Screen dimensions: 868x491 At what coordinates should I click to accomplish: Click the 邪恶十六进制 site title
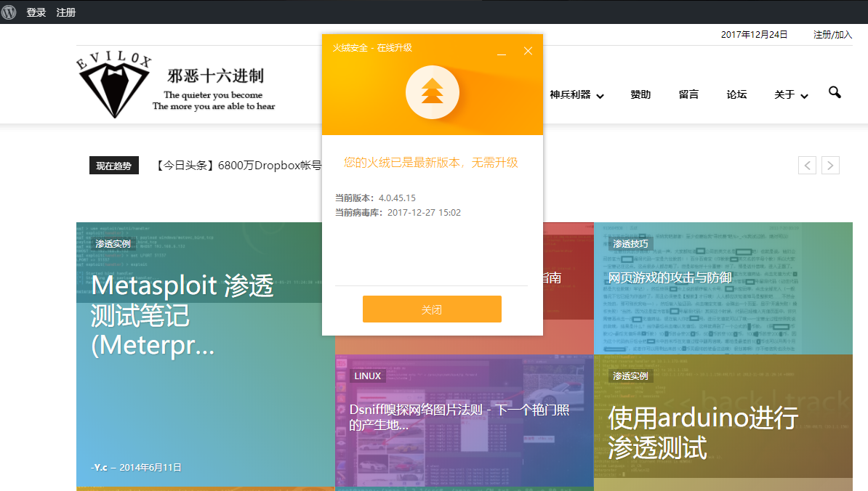coord(216,76)
